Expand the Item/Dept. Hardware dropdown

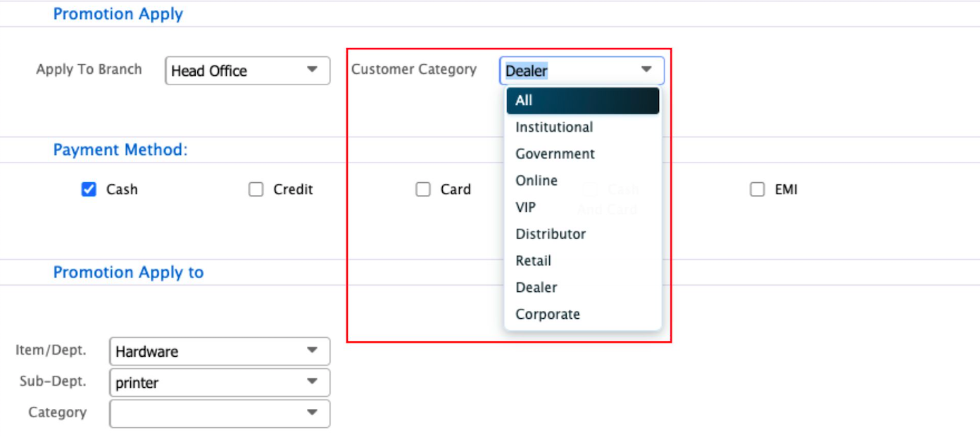312,350
